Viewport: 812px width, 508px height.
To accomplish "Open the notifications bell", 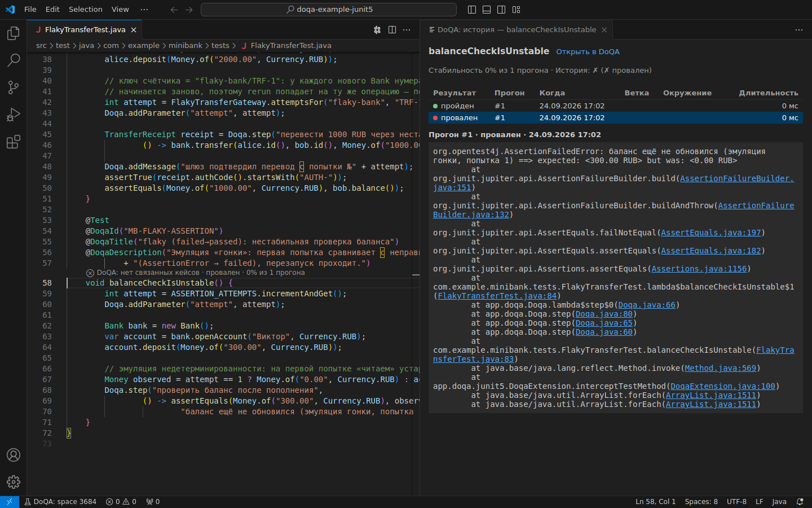I will 800,502.
